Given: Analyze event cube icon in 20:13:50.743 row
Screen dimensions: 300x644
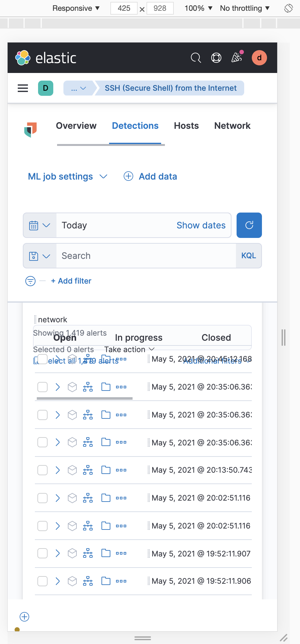Looking at the screenshot, I should coord(72,470).
